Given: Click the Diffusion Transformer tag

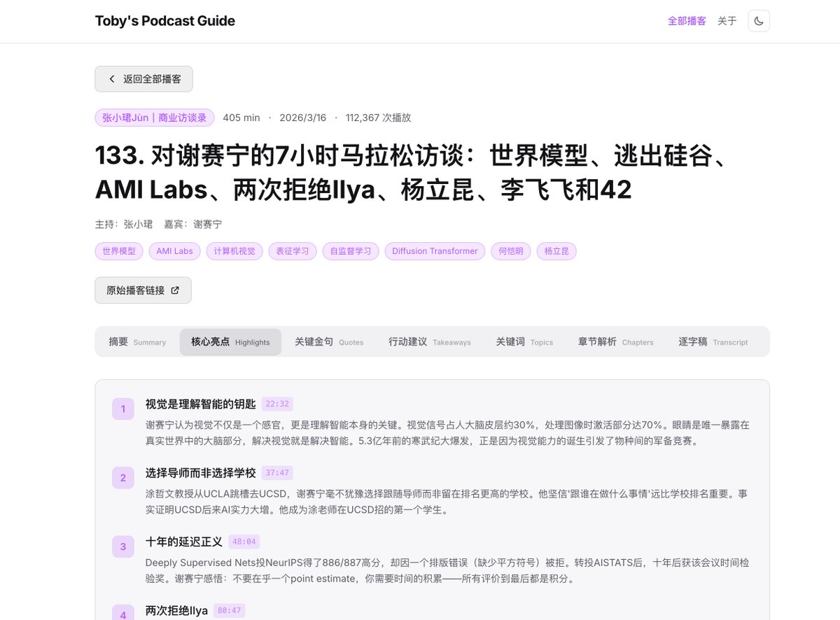Looking at the screenshot, I should coord(435,251).
